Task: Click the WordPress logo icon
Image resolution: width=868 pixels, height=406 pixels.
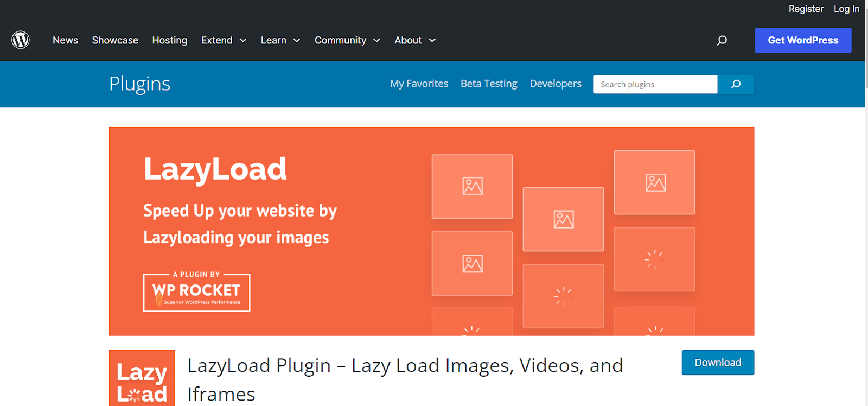Action: [x=21, y=40]
